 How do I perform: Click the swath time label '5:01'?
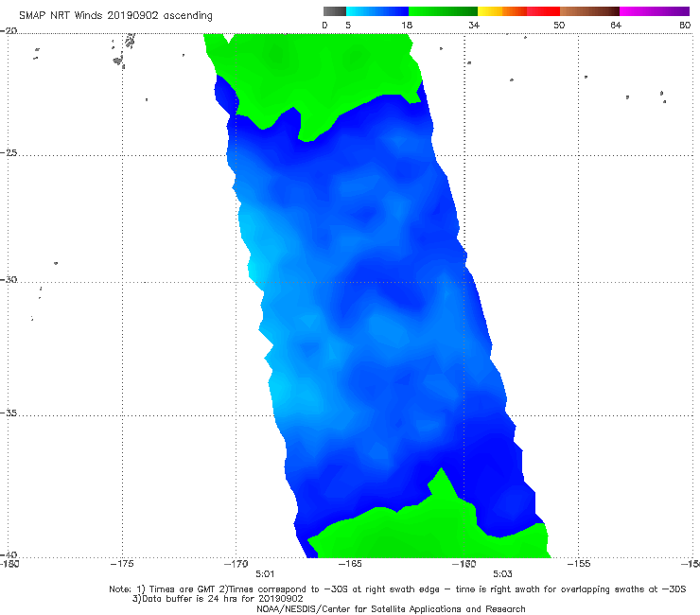tap(265, 574)
